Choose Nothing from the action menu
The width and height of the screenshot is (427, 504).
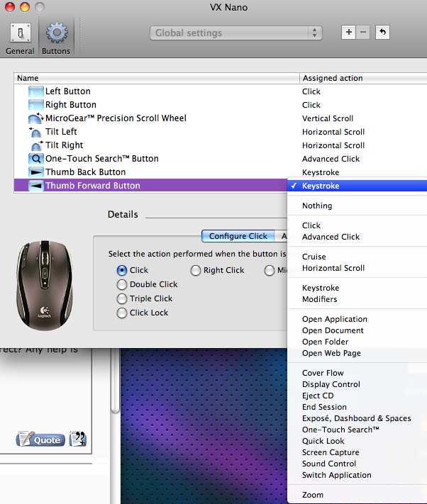tap(357, 206)
